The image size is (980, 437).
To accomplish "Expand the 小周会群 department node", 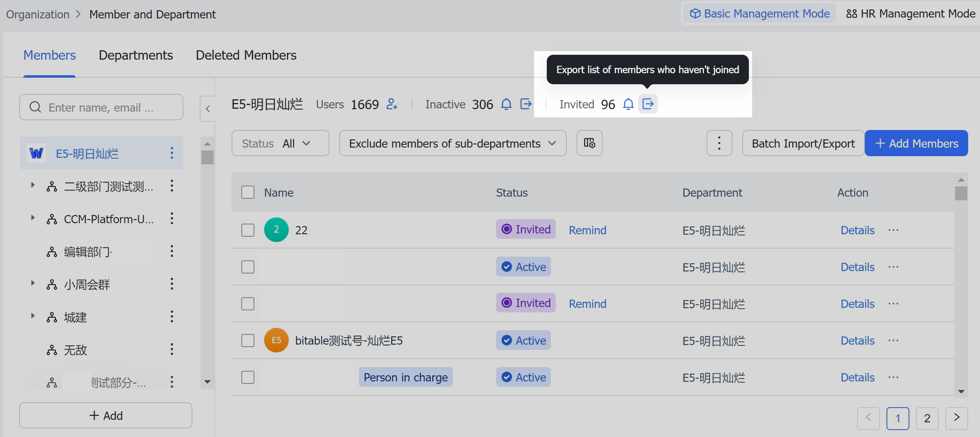I will [33, 283].
